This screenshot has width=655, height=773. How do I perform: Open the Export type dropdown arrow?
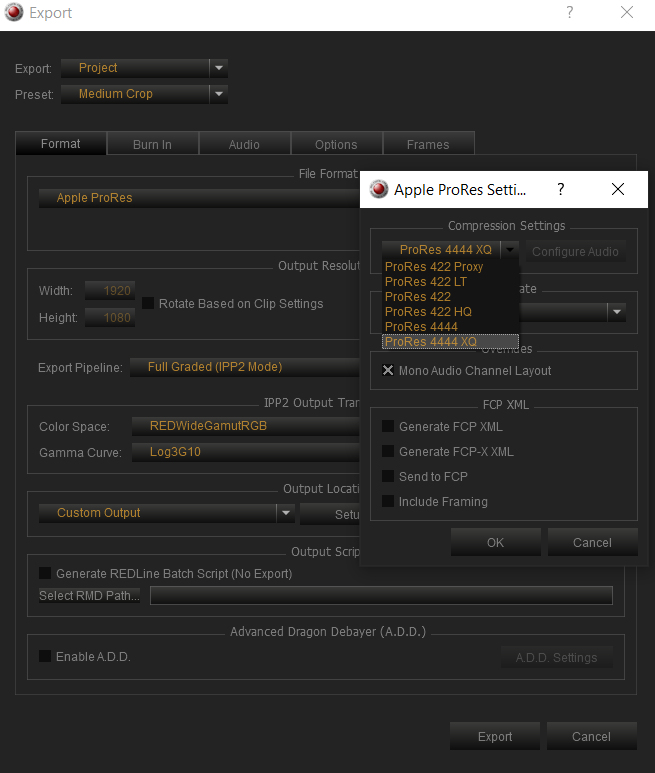[219, 68]
